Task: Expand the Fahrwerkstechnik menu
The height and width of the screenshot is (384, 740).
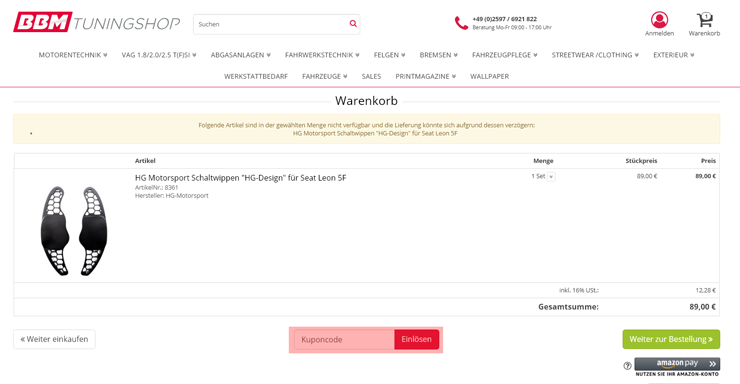Action: (x=322, y=55)
